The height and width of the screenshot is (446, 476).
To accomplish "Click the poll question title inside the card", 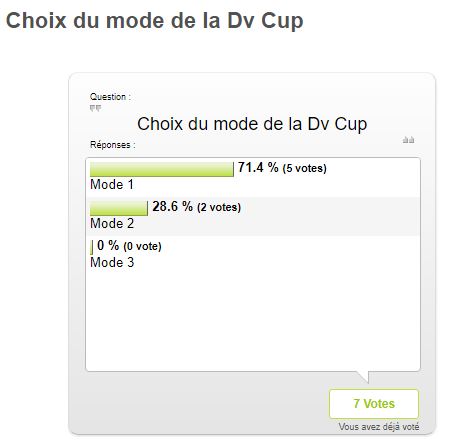I will pos(252,124).
